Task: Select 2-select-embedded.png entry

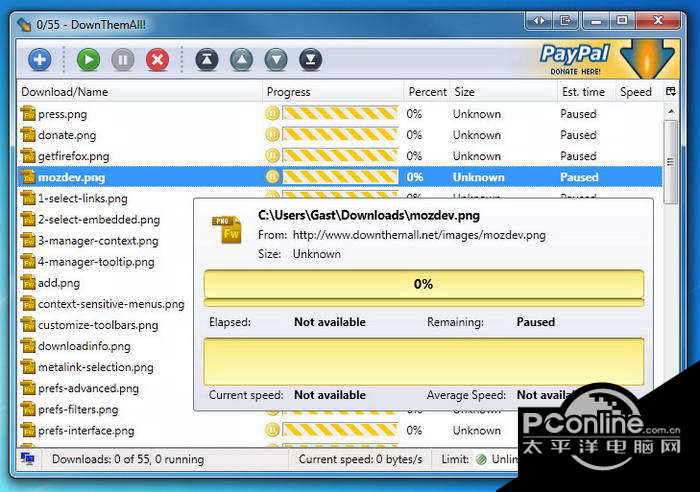Action: pyautogui.click(x=99, y=219)
